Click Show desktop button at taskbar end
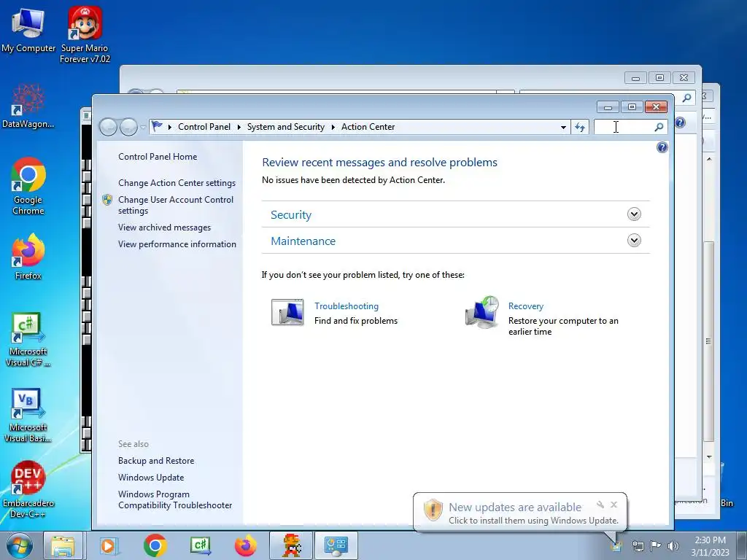This screenshot has width=747, height=560. (742, 545)
